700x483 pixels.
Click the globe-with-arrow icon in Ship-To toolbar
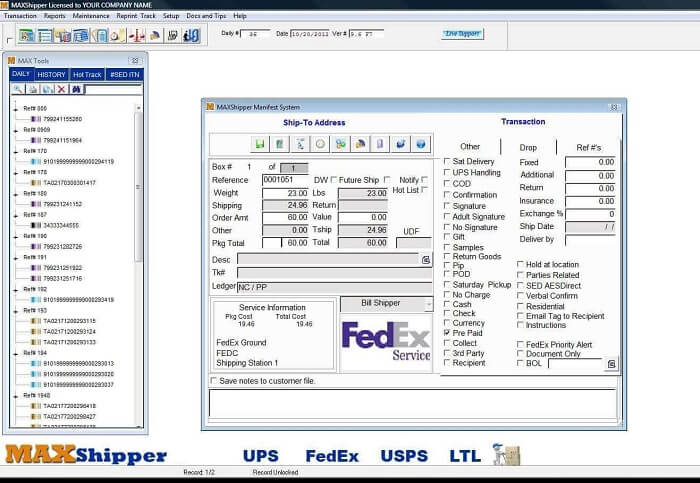400,144
